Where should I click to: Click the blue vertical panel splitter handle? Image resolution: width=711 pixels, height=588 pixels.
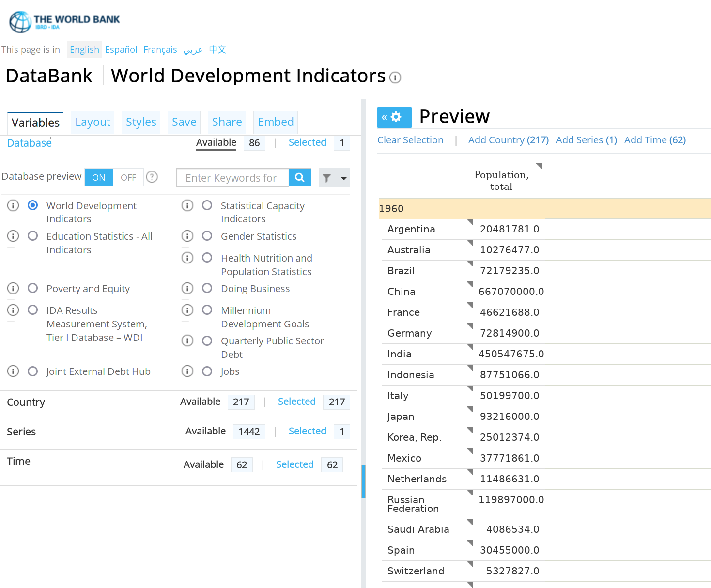point(363,482)
